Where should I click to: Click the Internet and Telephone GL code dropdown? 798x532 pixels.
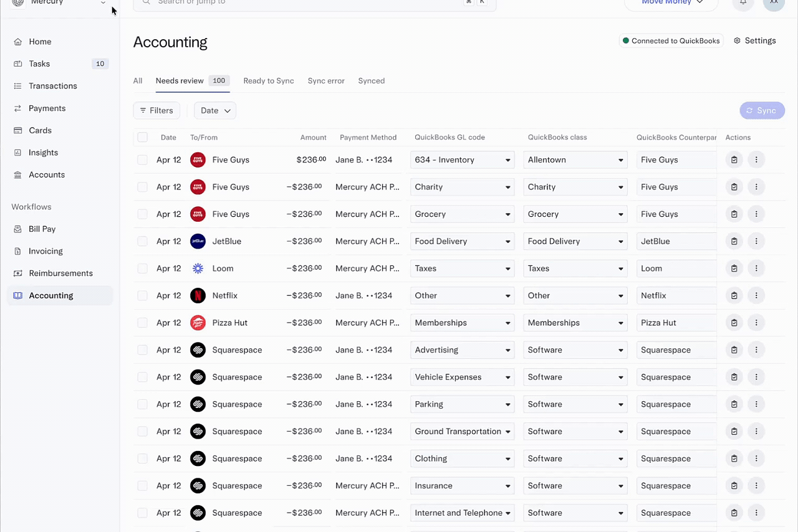coord(463,513)
